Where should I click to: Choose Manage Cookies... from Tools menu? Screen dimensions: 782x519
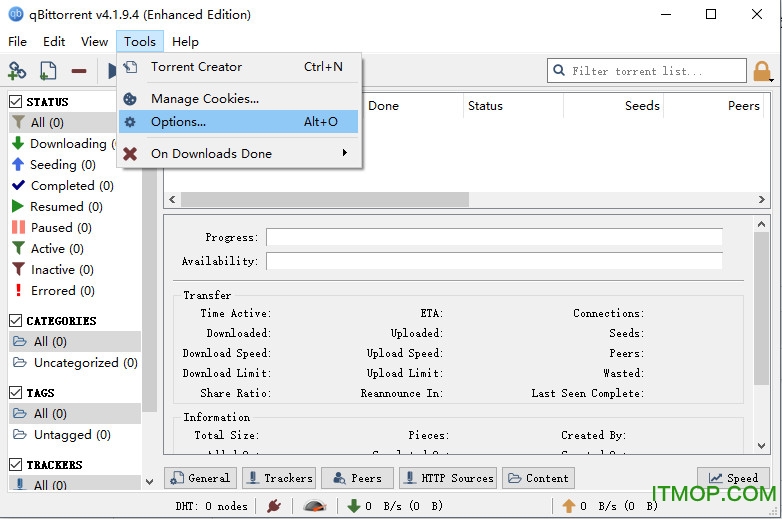[238, 99]
